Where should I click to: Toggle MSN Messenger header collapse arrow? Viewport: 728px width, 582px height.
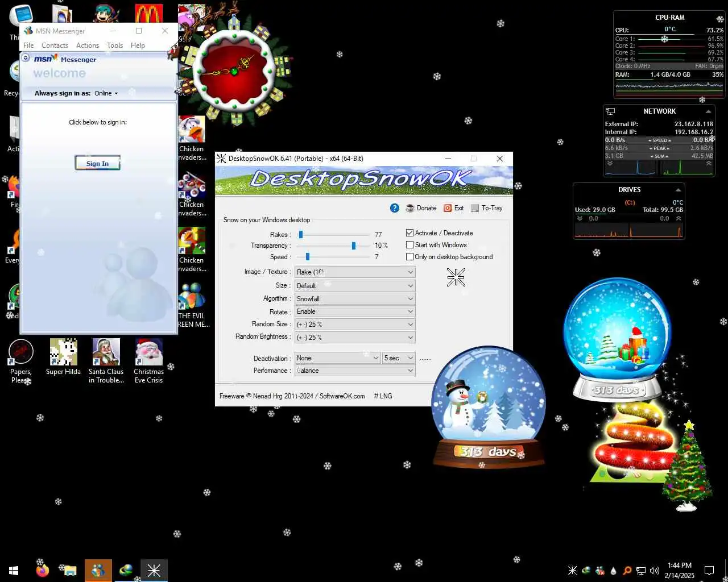[26, 57]
